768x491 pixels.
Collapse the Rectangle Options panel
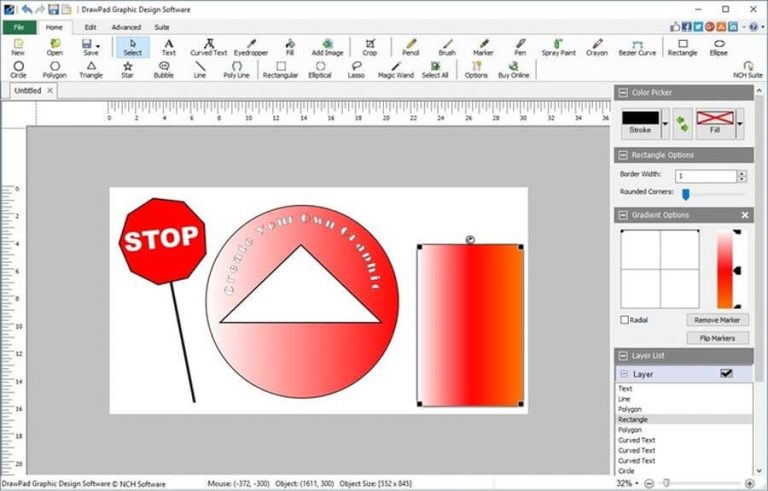click(623, 155)
